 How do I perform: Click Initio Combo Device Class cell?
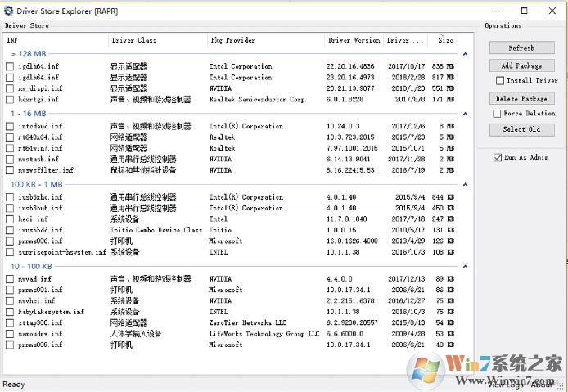(x=156, y=230)
